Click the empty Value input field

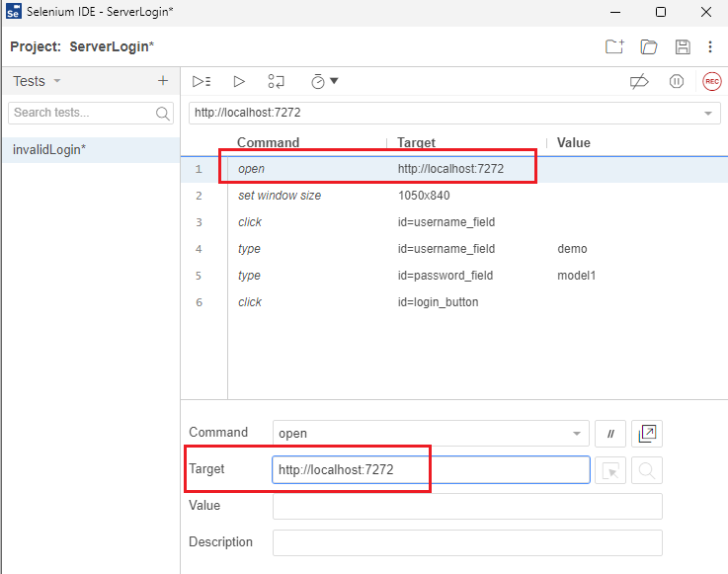point(467,506)
